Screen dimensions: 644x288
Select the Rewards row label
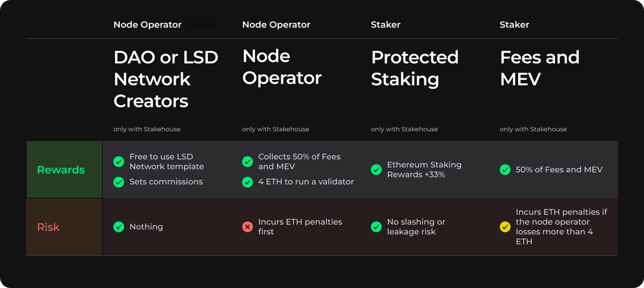click(x=61, y=170)
